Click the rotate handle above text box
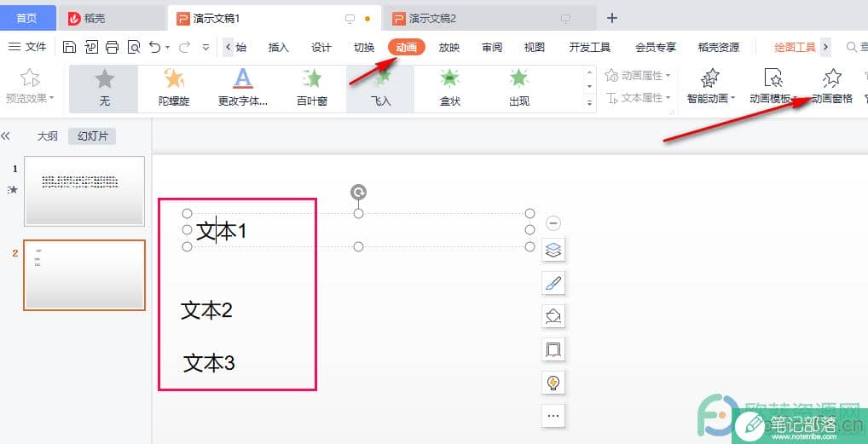This screenshot has width=868, height=444. pyautogui.click(x=359, y=192)
